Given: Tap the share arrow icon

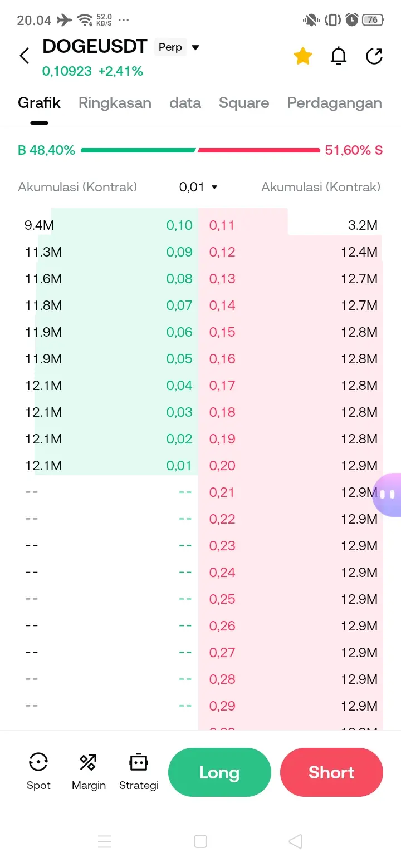Looking at the screenshot, I should 374,56.
